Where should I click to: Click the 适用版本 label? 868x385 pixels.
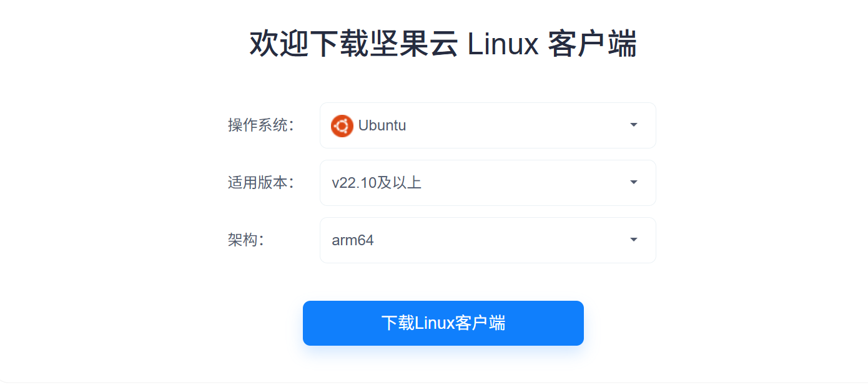(x=260, y=182)
